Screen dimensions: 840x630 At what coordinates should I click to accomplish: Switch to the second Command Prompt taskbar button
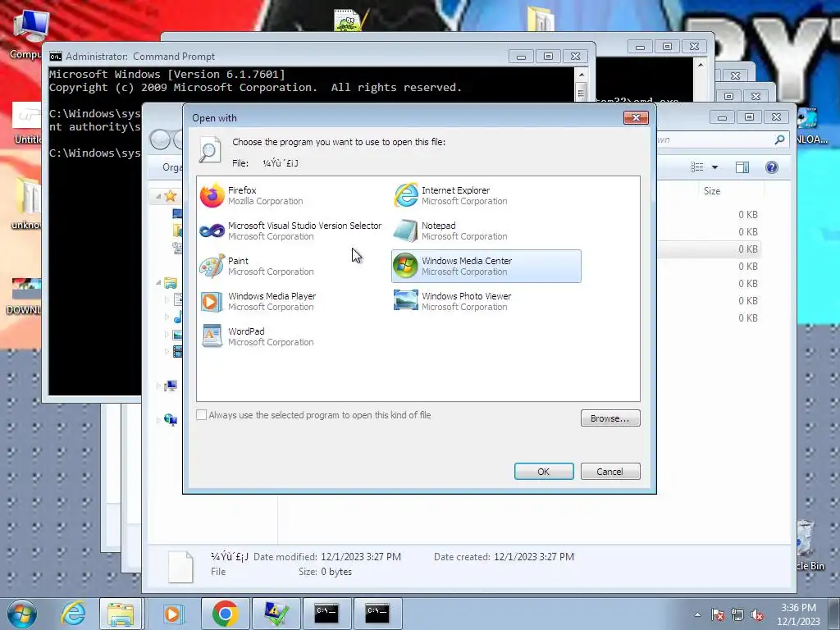(x=377, y=614)
